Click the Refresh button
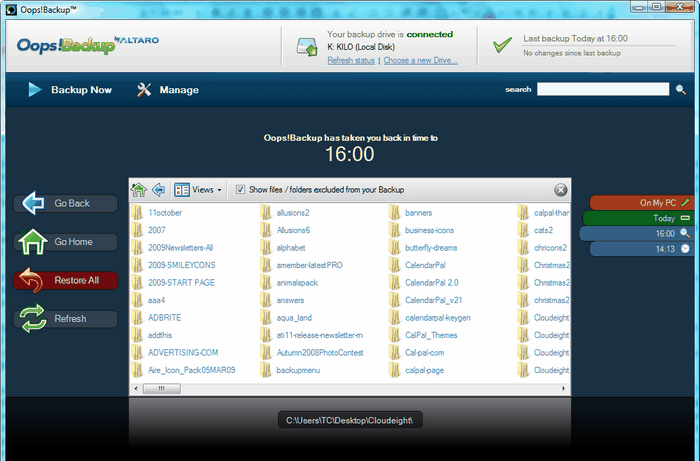 tap(66, 319)
